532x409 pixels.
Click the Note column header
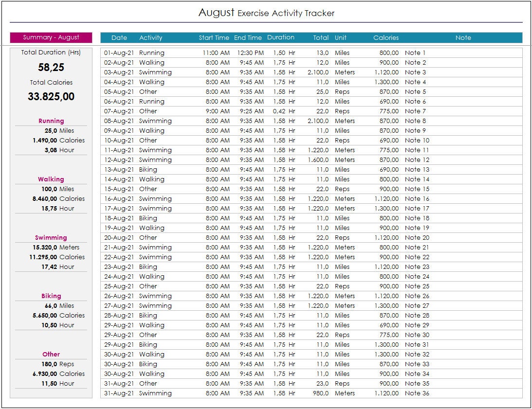click(x=463, y=37)
